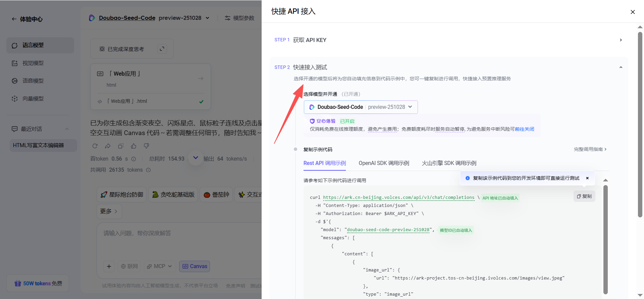Open the 免责声明 link
The image size is (644, 299).
click(235, 286)
